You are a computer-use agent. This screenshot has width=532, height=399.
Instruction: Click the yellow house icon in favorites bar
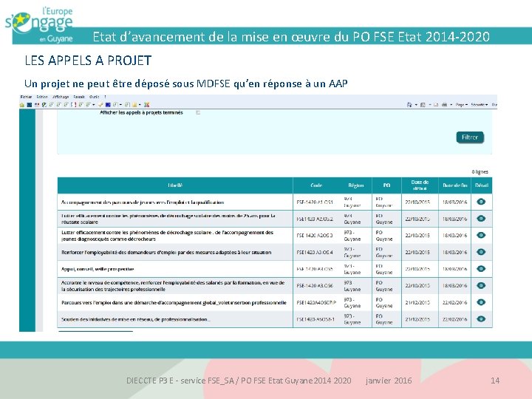[x=22, y=105]
